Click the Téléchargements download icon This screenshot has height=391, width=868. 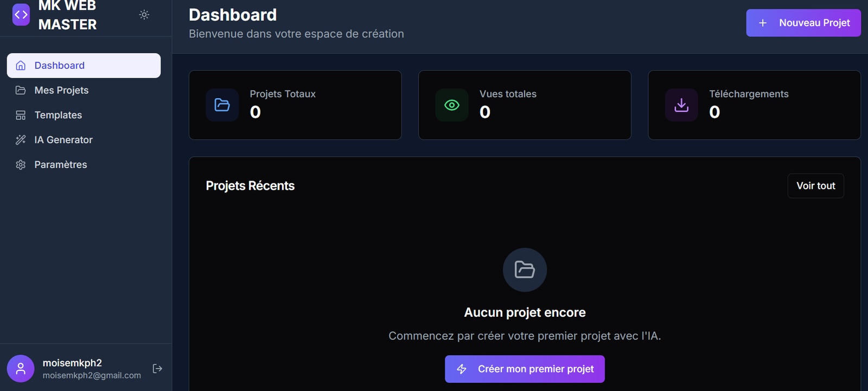(x=681, y=105)
